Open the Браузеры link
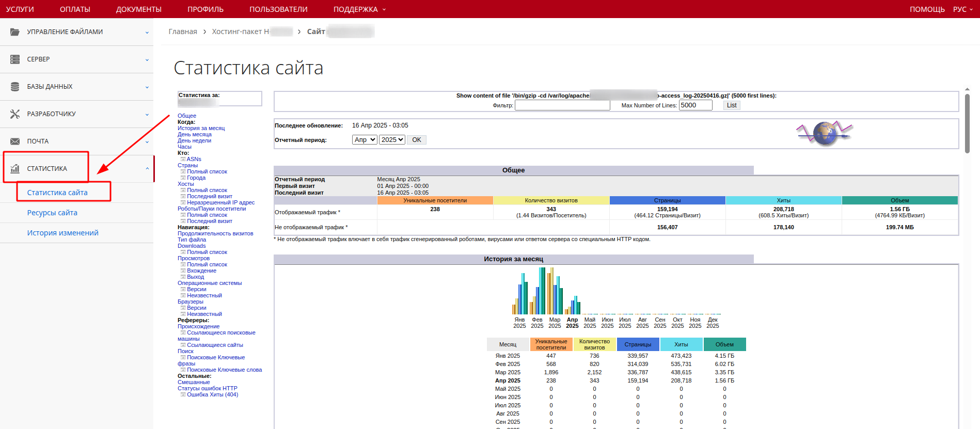This screenshot has width=980, height=429. point(191,301)
